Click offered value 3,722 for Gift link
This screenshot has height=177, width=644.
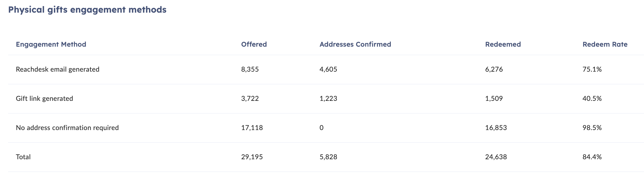point(250,98)
